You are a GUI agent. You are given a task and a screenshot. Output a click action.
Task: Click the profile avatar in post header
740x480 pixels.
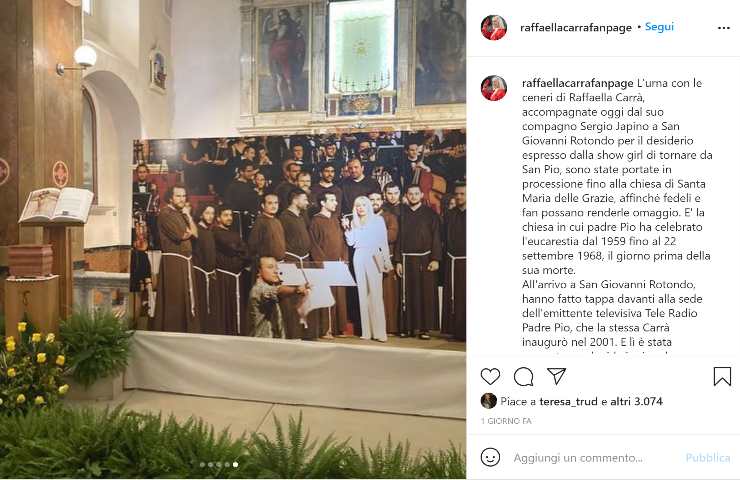click(x=494, y=27)
